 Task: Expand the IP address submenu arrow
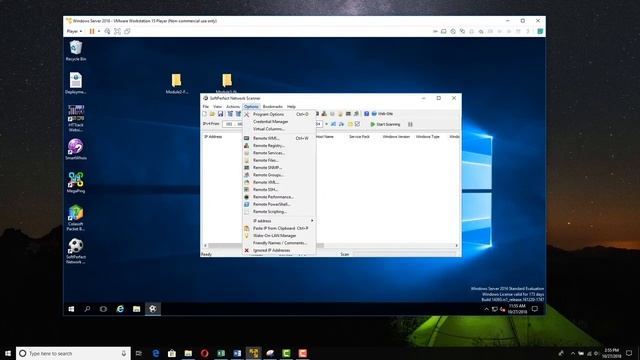312,221
